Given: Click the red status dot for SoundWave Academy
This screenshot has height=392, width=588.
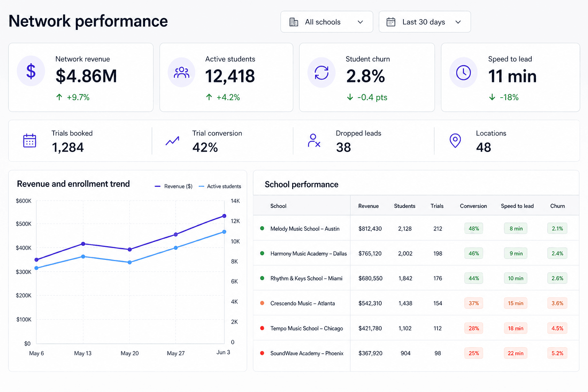Looking at the screenshot, I should [x=262, y=353].
